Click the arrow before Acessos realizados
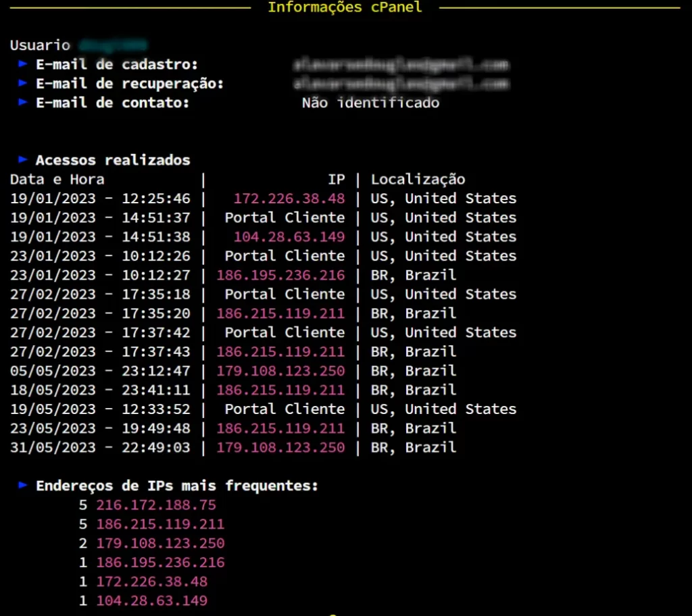Image resolution: width=692 pixels, height=616 pixels. 22,159
